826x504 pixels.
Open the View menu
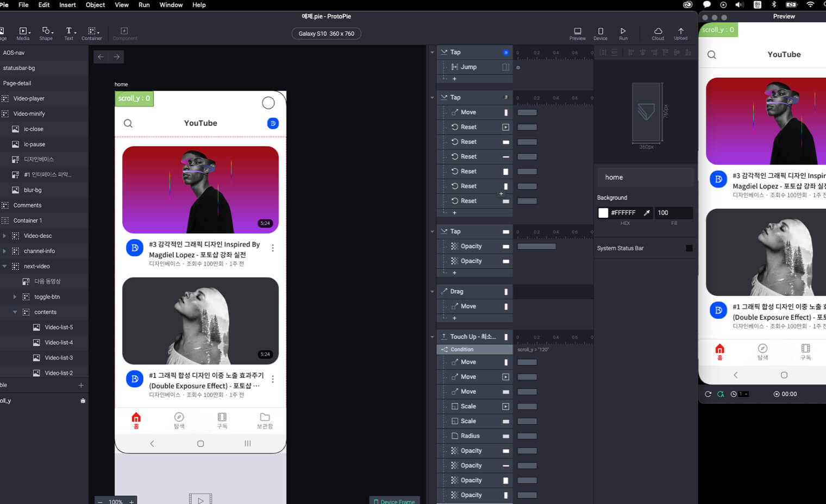[122, 5]
